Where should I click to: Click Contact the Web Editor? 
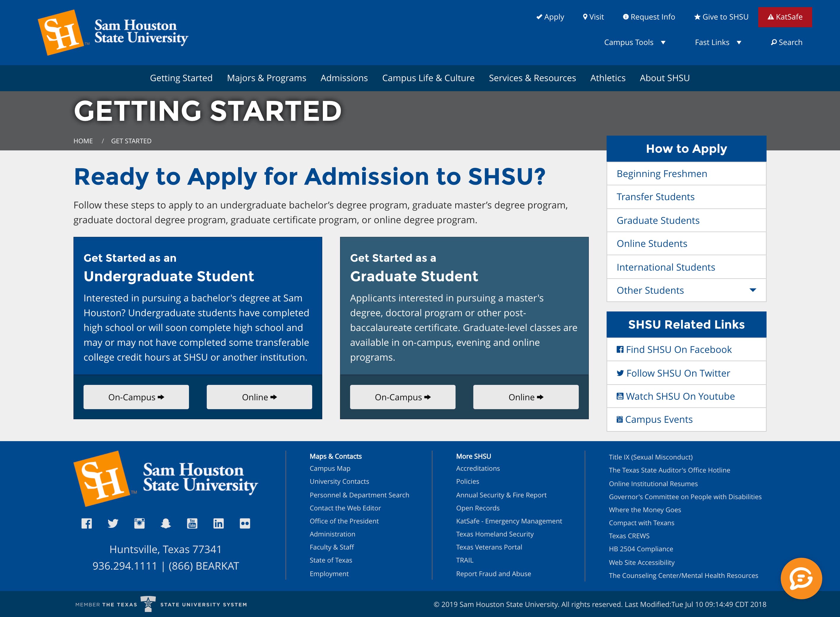tap(345, 508)
